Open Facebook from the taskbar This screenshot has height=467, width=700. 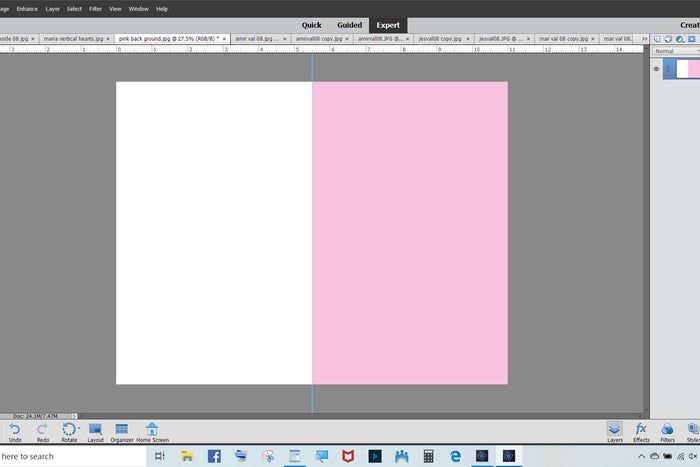[214, 456]
